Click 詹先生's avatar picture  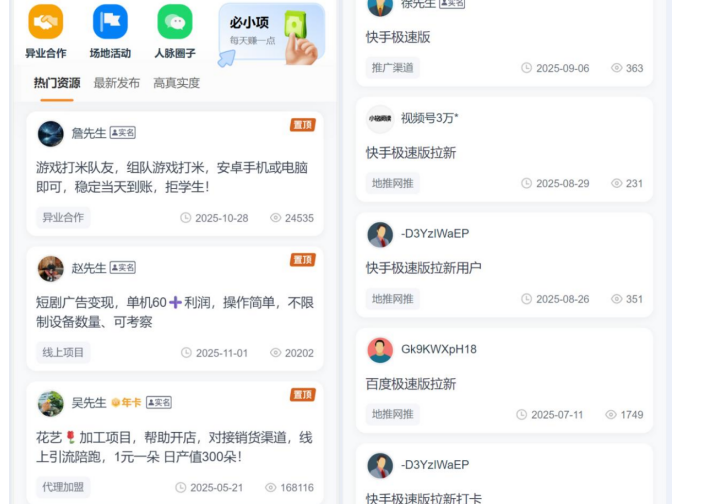pos(51,134)
